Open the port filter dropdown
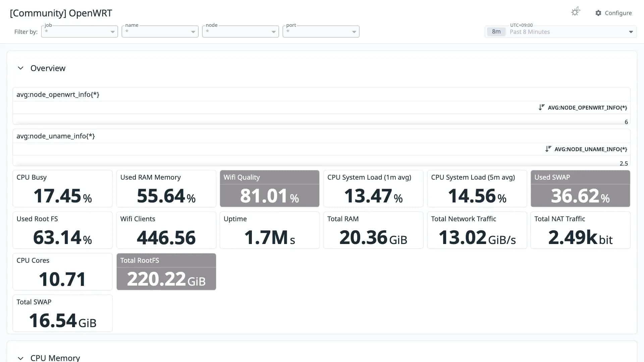This screenshot has height=362, width=644. [x=321, y=32]
